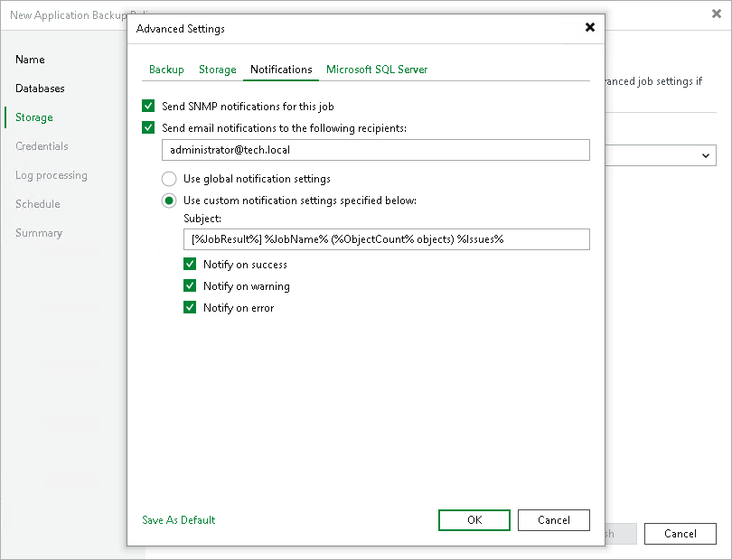Close the Advanced Settings dialog
This screenshot has height=560, width=732.
[x=590, y=27]
